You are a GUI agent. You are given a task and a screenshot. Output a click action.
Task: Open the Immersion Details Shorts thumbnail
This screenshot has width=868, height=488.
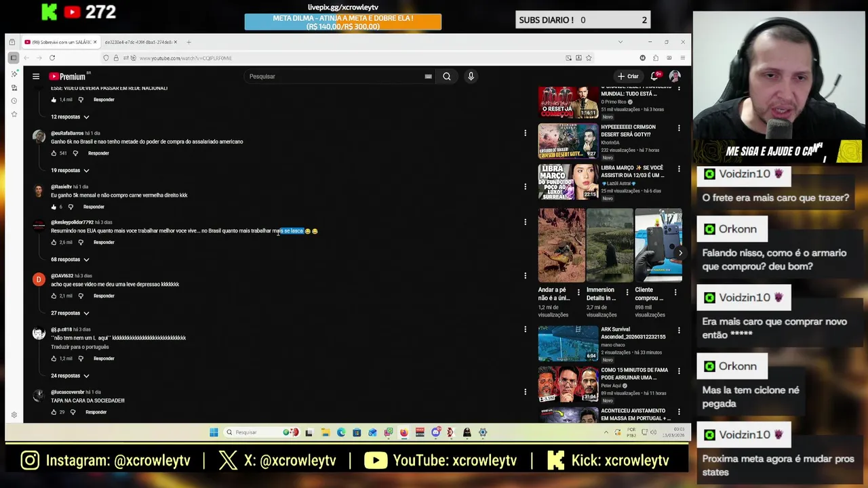[x=610, y=245]
